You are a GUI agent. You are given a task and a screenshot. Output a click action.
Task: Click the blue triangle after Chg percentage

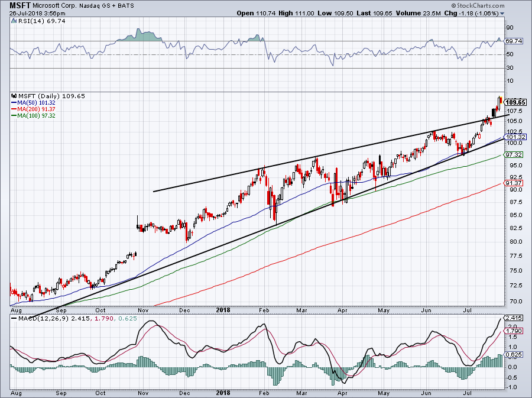point(502,14)
